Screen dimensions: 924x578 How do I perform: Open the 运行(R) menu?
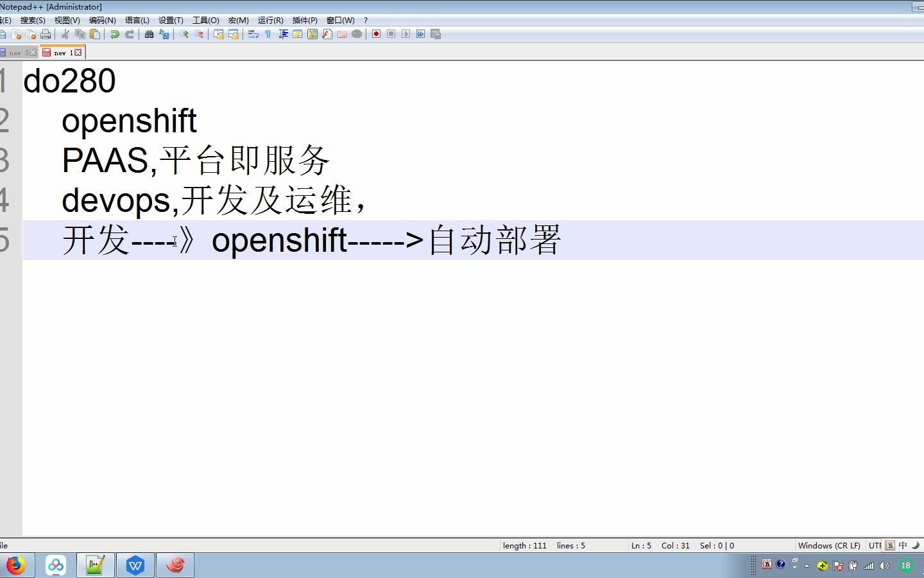coord(270,21)
